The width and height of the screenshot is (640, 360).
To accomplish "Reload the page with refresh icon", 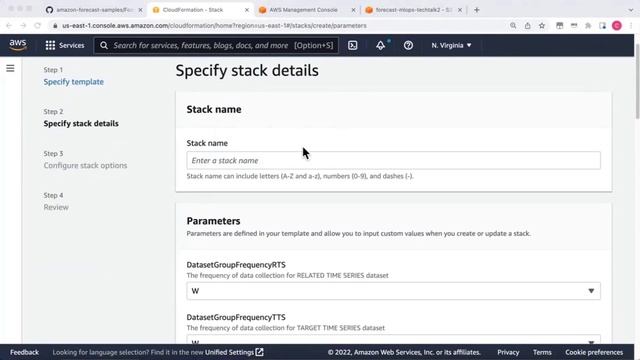I will 38,25.
